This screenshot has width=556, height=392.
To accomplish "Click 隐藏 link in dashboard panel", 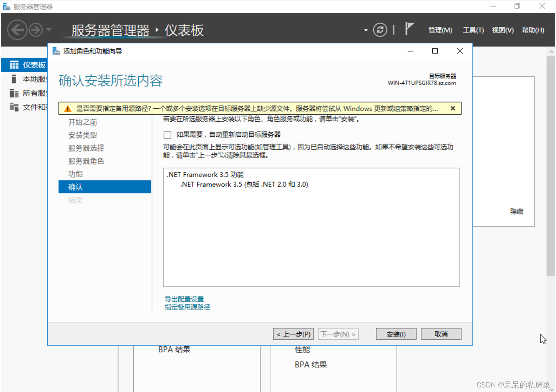I will point(517,212).
